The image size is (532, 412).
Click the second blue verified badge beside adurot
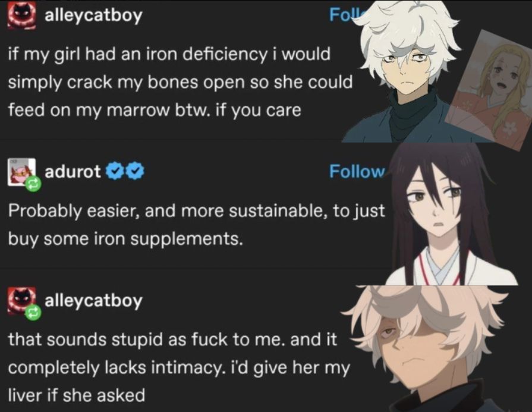(136, 172)
